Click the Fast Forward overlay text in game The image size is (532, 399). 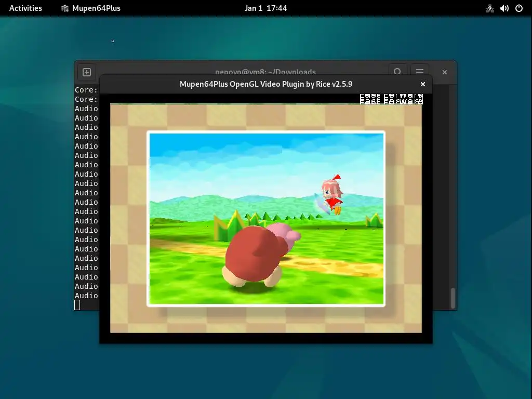click(391, 99)
